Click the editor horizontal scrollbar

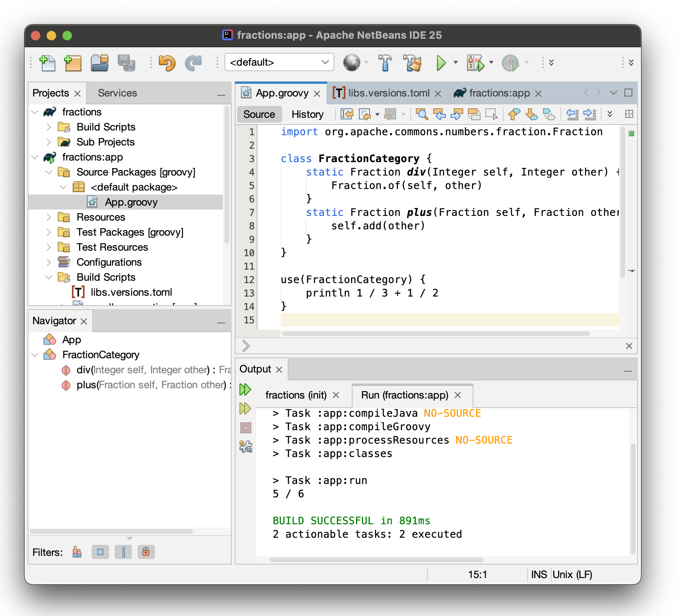coord(435,334)
